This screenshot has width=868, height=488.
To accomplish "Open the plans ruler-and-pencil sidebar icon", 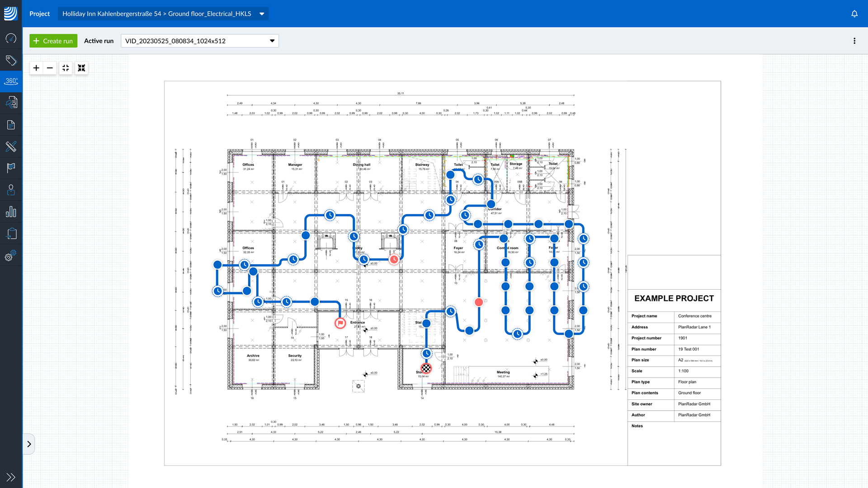I will [x=11, y=146].
